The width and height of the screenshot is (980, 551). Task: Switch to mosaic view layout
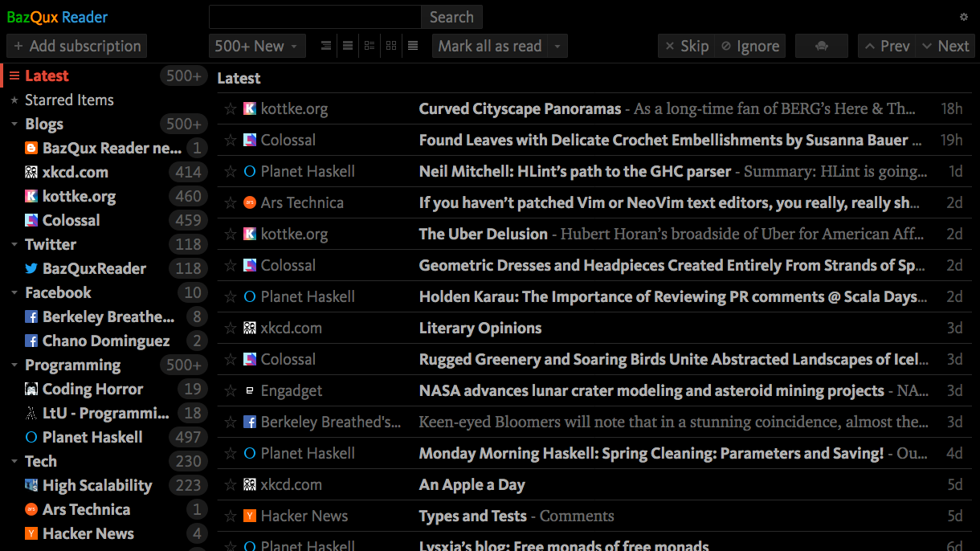[391, 46]
